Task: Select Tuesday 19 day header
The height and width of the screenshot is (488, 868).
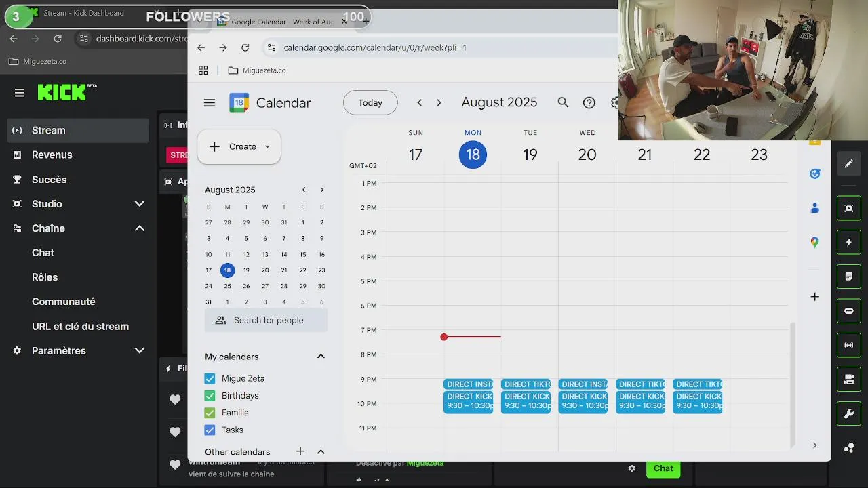Action: point(530,155)
